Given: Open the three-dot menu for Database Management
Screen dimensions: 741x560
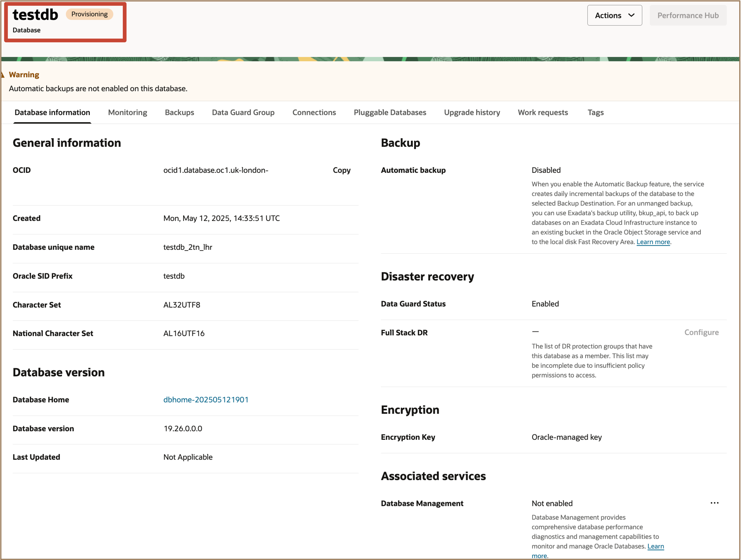Looking at the screenshot, I should 715,503.
